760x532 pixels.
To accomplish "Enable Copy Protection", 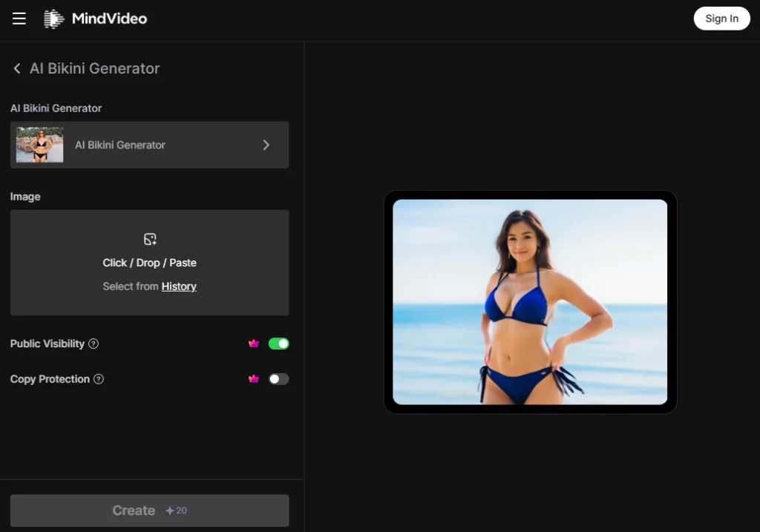I will [279, 378].
